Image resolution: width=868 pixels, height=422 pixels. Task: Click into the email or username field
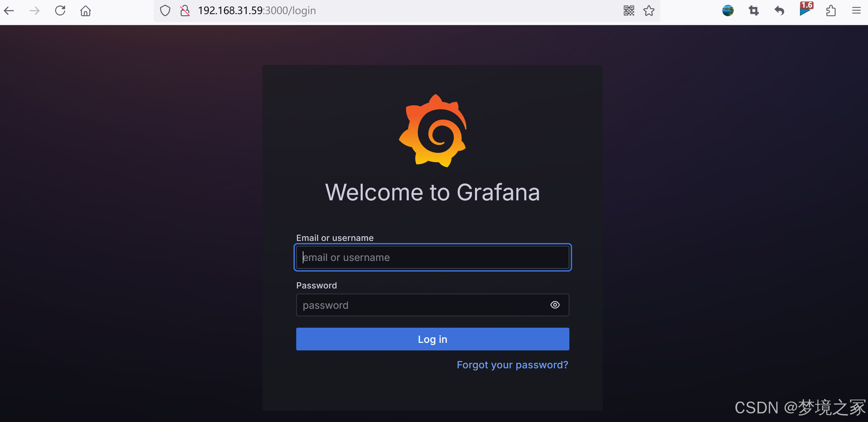click(433, 257)
